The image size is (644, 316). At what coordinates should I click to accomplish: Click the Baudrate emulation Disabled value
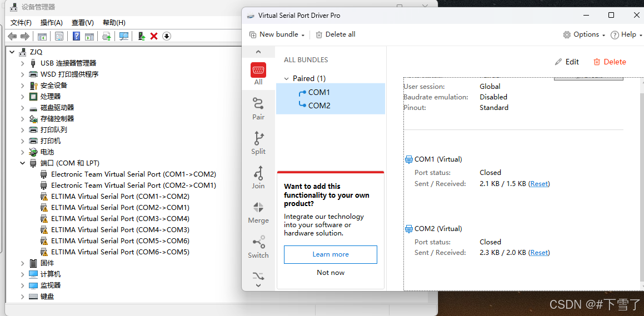click(x=493, y=97)
